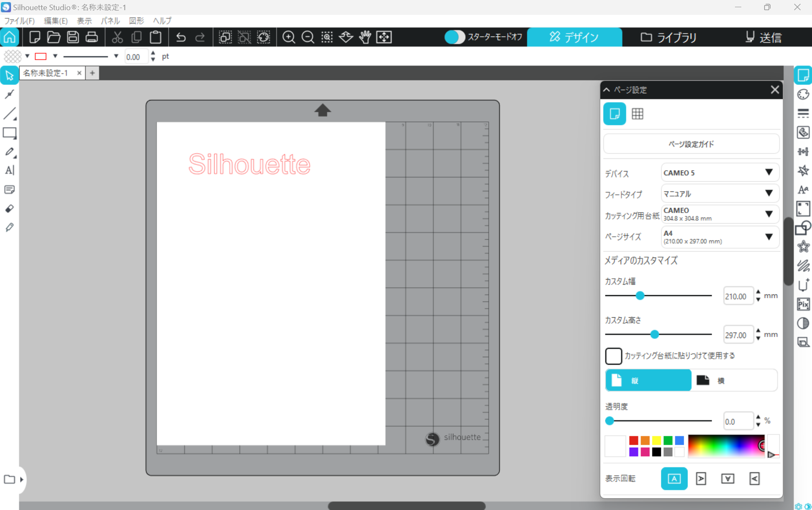This screenshot has width=812, height=510.
Task: Open the フィードタイプ dropdown
Action: pos(720,194)
